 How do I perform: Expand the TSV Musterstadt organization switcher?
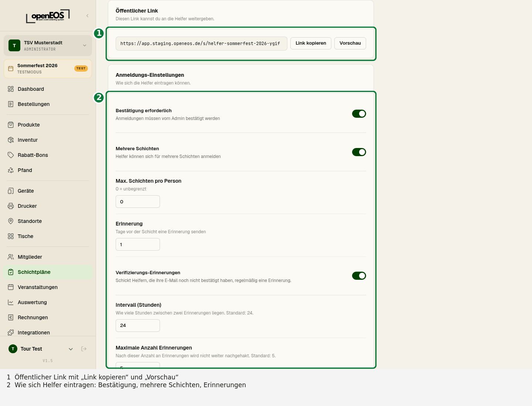48,45
